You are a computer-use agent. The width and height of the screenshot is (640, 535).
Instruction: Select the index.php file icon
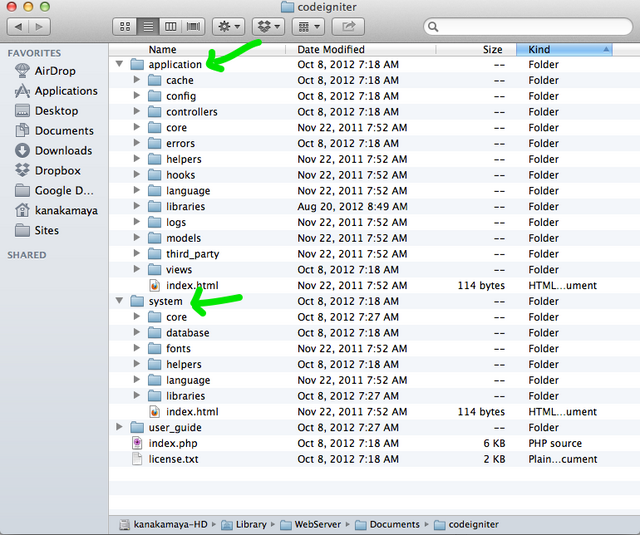point(138,443)
